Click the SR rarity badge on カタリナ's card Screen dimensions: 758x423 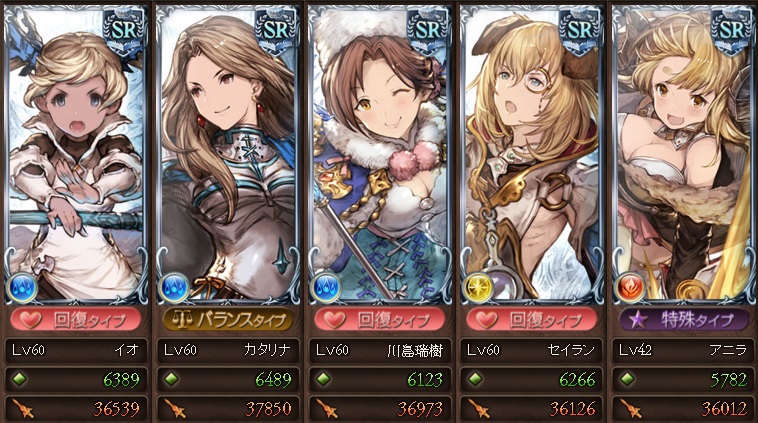click(x=277, y=30)
